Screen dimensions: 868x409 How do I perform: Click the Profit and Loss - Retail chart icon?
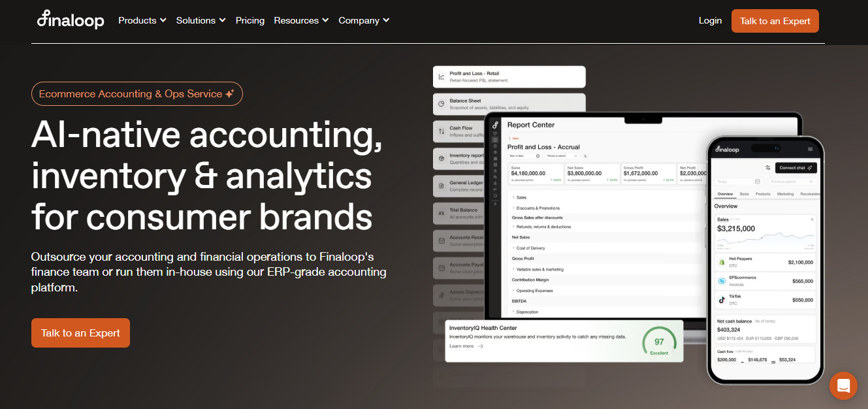[442, 76]
